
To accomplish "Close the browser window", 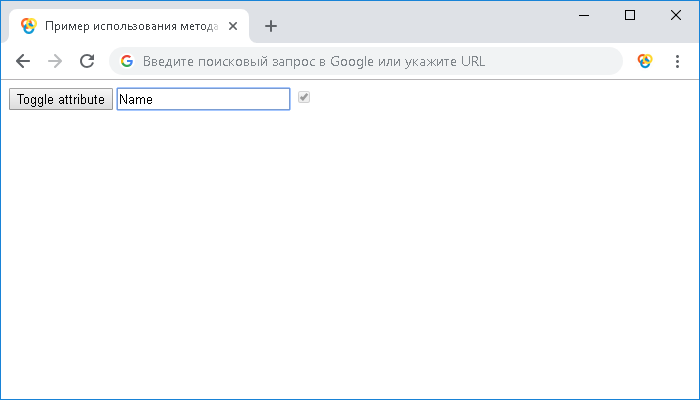I will (x=676, y=15).
